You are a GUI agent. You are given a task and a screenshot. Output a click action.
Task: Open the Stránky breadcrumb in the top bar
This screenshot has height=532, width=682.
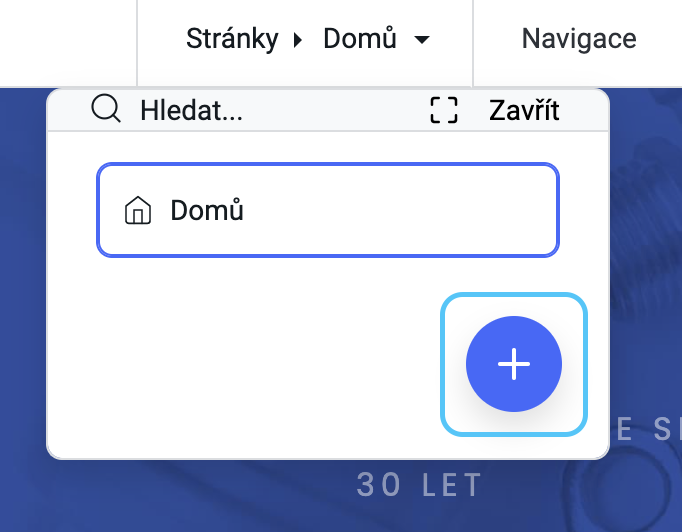point(232,39)
